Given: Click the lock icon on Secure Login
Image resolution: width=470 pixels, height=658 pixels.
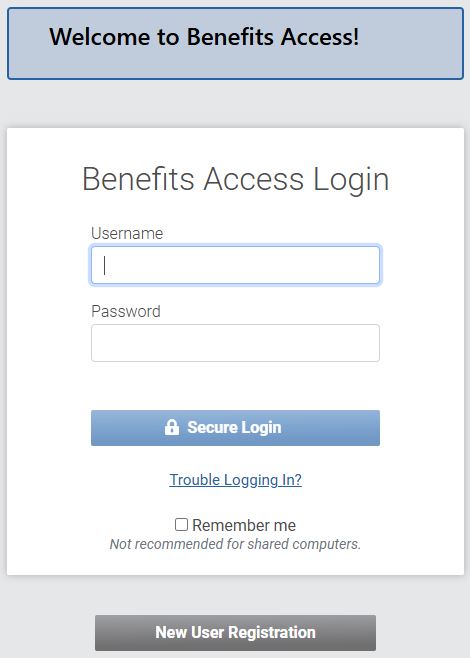Looking at the screenshot, I should point(172,427).
